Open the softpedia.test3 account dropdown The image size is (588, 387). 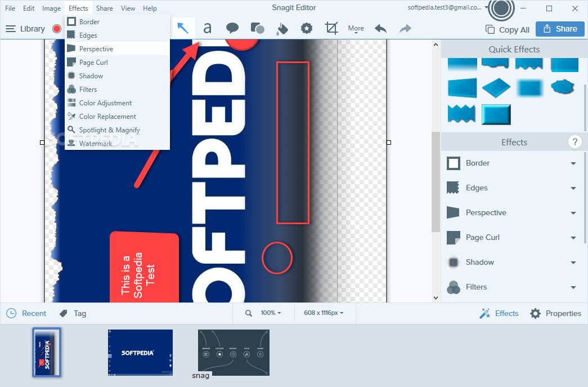click(486, 7)
